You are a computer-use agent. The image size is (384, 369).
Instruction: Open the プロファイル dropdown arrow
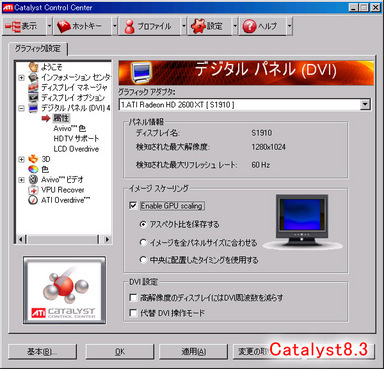click(184, 26)
